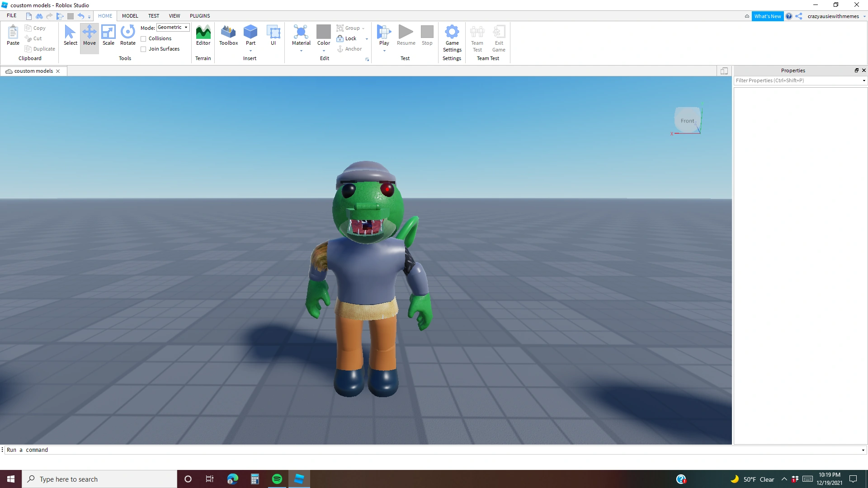Image resolution: width=868 pixels, height=488 pixels.
Task: Open the UI insert tool
Action: (x=273, y=35)
